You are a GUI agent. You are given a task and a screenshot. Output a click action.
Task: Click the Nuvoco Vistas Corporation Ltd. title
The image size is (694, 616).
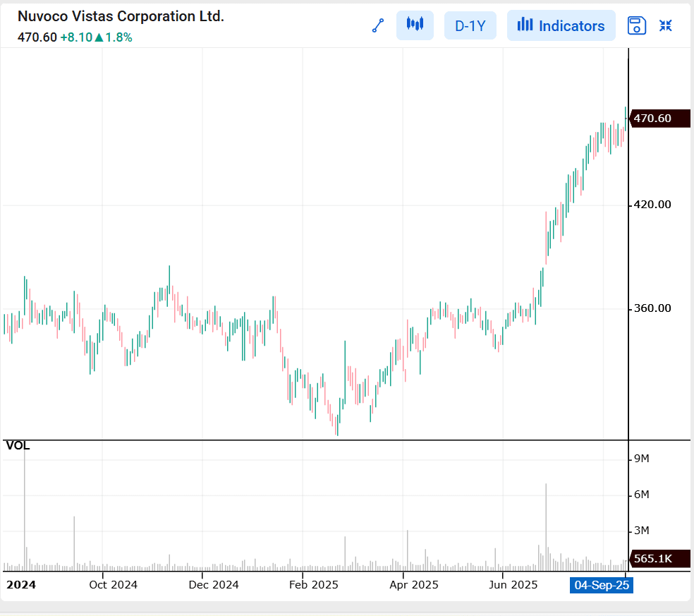[121, 16]
